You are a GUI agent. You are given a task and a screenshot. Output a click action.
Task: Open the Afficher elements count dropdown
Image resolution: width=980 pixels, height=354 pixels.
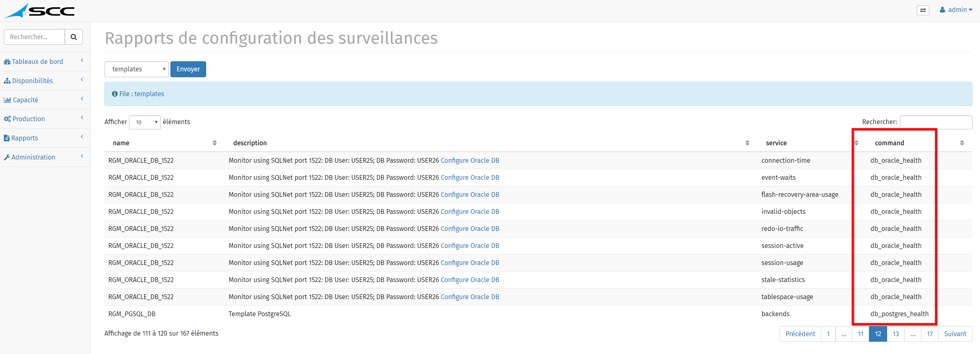point(145,122)
